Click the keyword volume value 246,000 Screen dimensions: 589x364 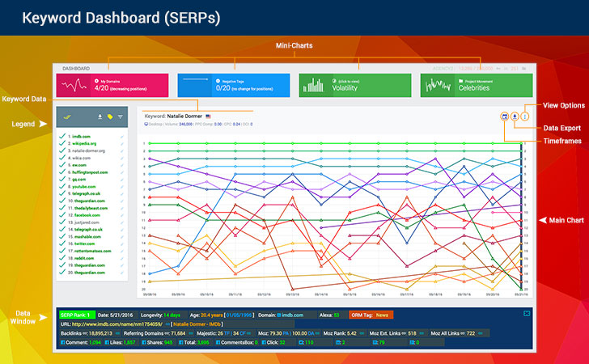click(185, 125)
